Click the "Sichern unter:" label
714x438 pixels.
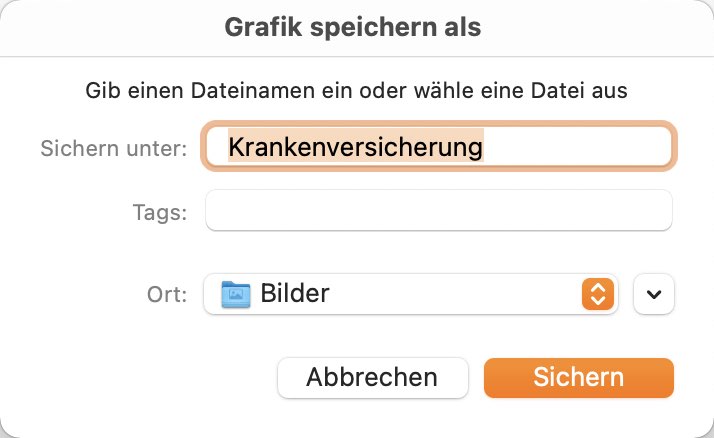coord(114,148)
